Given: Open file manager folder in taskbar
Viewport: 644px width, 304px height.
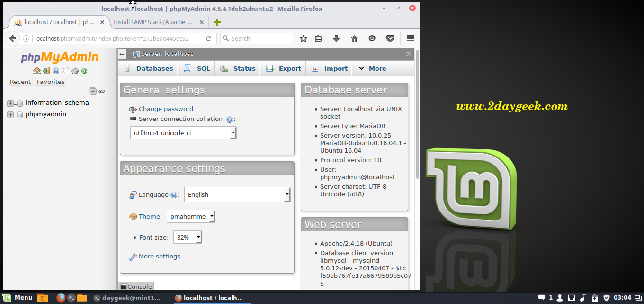Looking at the screenshot, I should [82, 298].
